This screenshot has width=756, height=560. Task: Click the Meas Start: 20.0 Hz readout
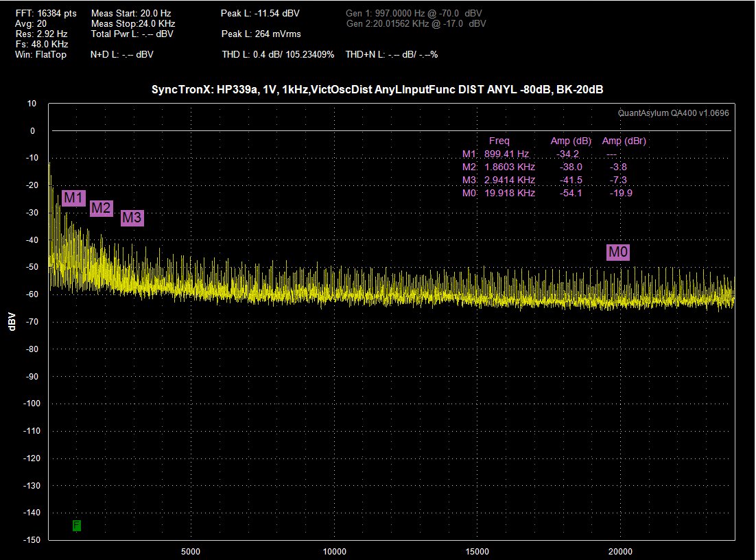(131, 14)
